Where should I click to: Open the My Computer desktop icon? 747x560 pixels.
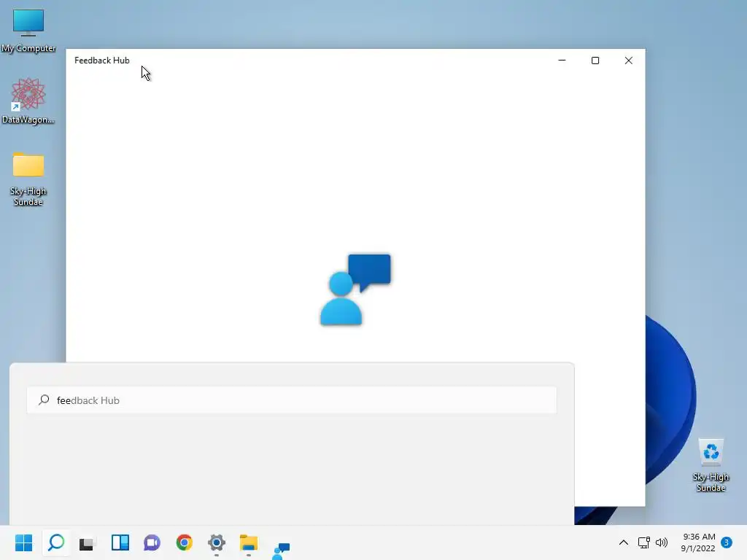28,31
